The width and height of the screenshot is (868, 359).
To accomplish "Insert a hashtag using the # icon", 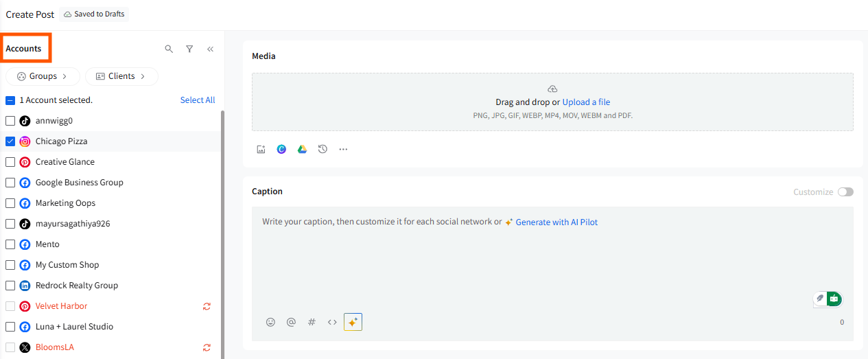I will [x=312, y=322].
